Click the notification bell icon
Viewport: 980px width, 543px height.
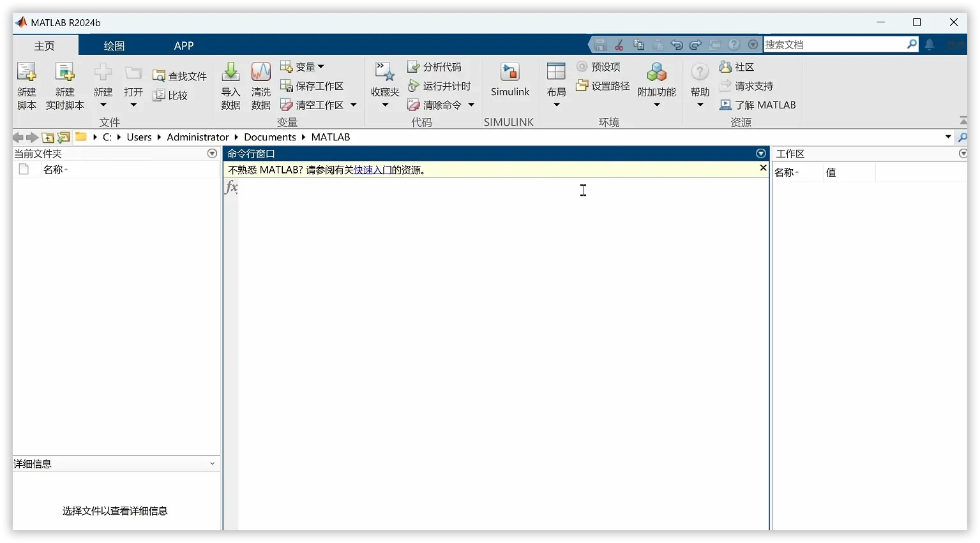930,45
